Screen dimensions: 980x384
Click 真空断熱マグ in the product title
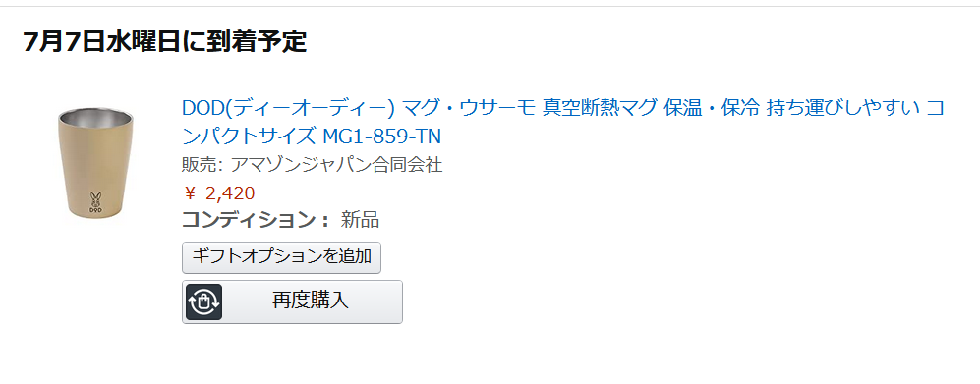(591, 108)
